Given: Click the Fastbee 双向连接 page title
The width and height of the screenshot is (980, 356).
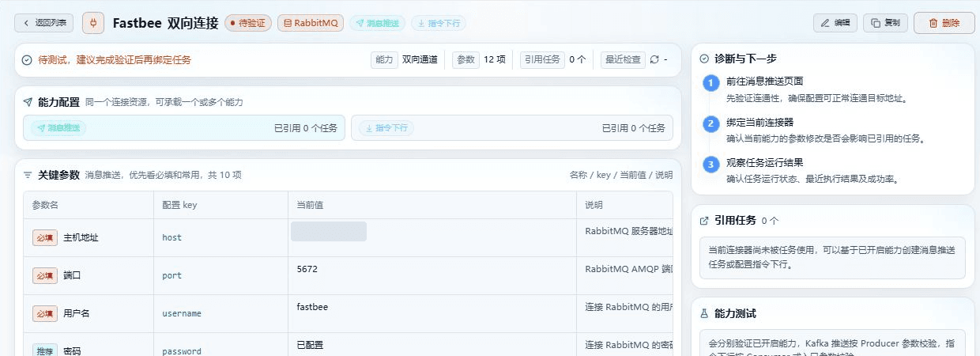Looking at the screenshot, I should click(x=165, y=23).
